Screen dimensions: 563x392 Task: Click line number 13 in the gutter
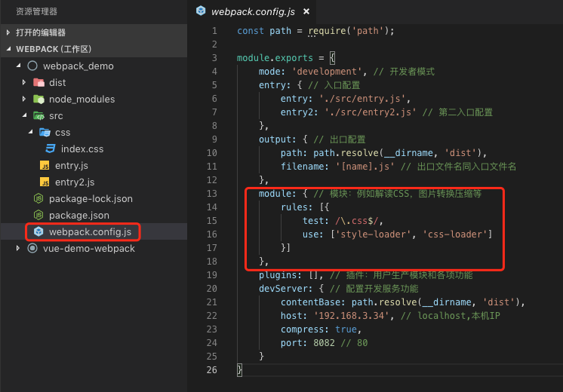click(x=212, y=194)
